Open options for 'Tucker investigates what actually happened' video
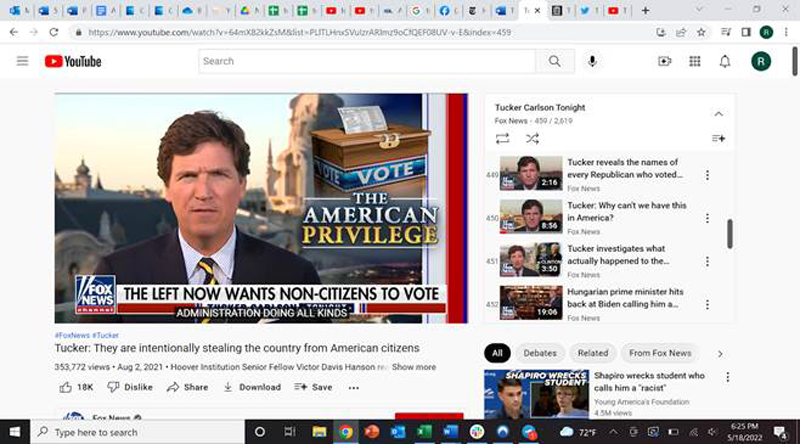 coord(707,261)
